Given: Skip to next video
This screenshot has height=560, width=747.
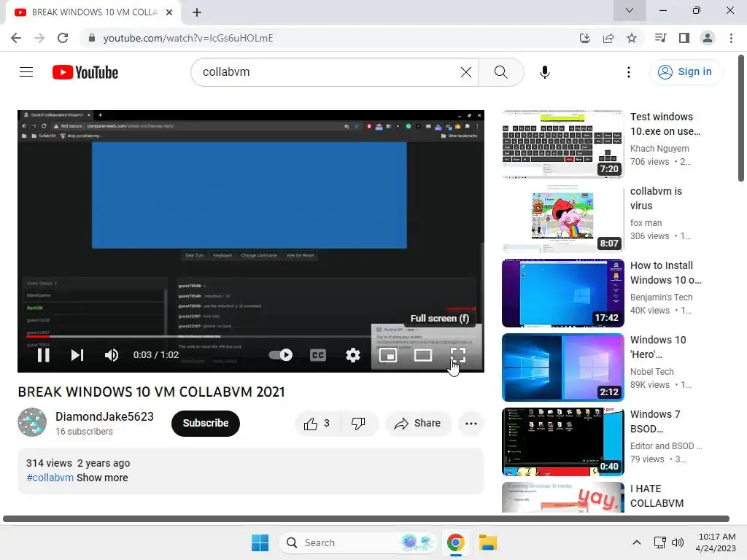Looking at the screenshot, I should (77, 355).
